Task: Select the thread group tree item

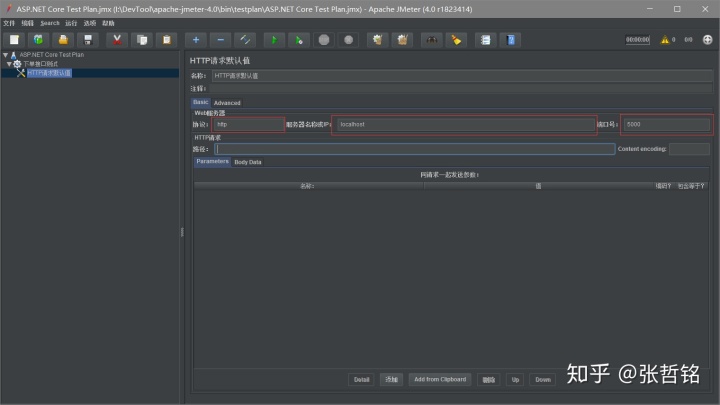Action: tap(40, 64)
